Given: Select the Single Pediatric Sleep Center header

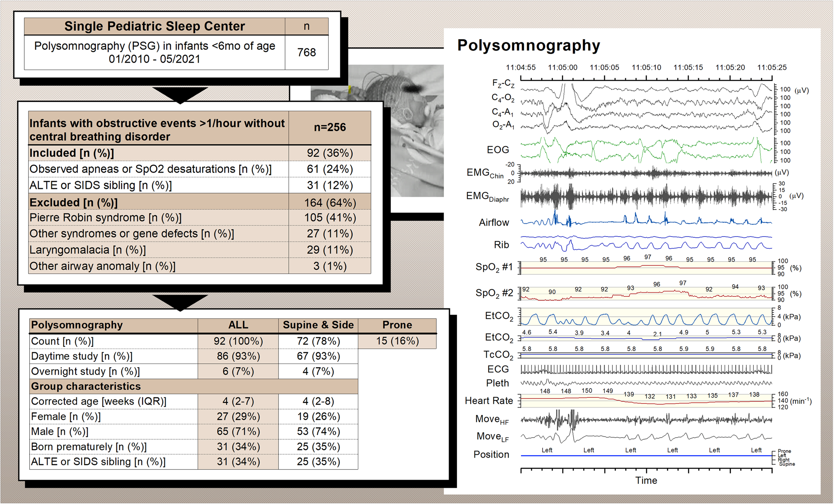Looking at the screenshot, I should pyautogui.click(x=155, y=26).
